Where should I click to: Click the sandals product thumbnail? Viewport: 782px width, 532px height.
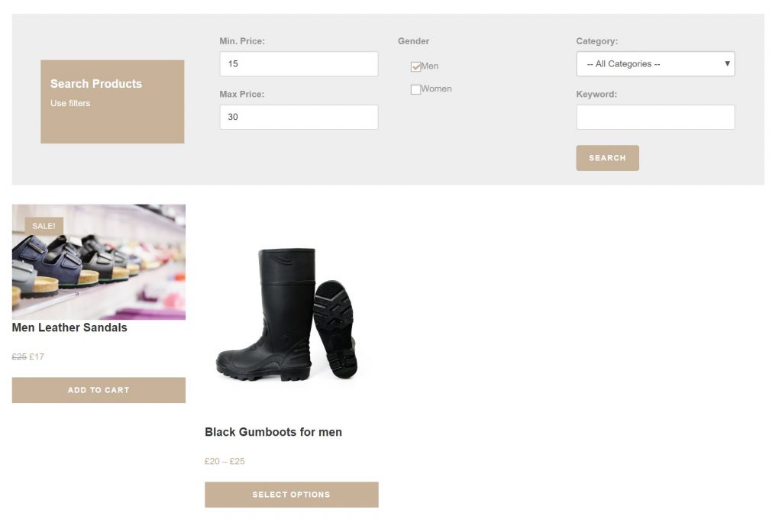99,262
